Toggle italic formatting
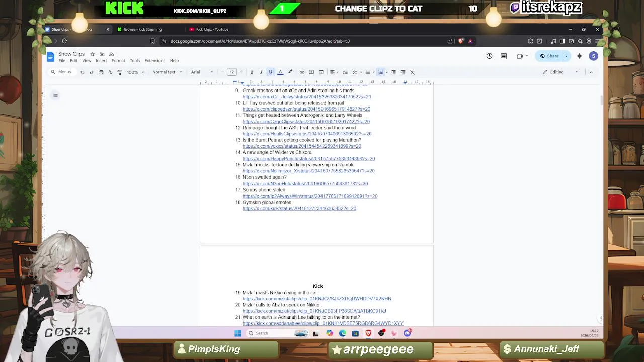 click(261, 72)
